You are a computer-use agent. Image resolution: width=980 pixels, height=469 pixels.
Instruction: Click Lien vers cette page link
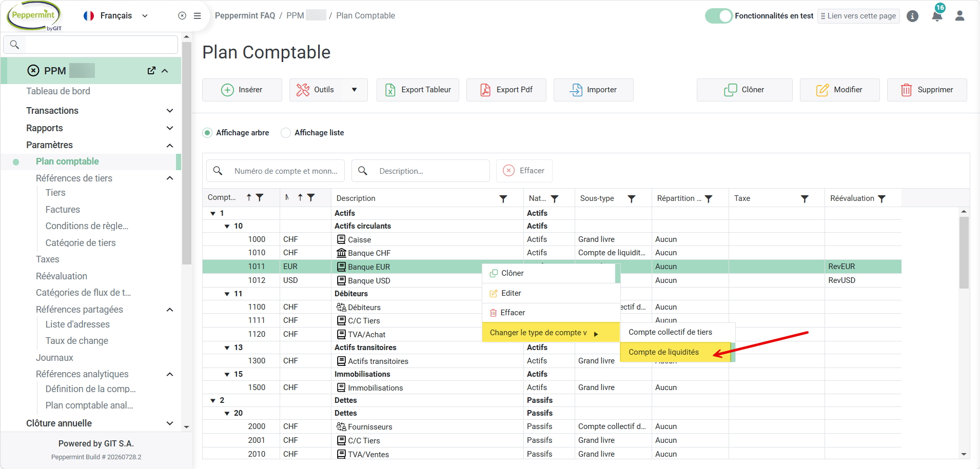858,16
